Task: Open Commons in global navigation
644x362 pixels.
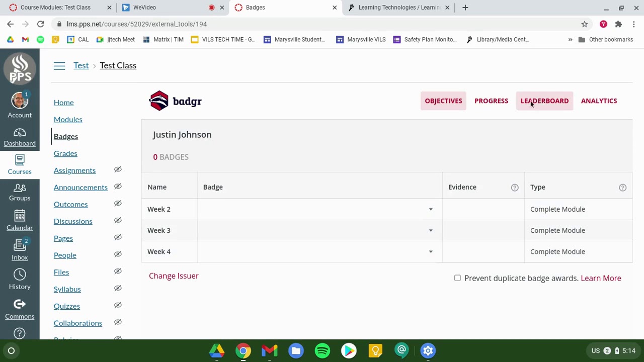Action: [x=20, y=309]
